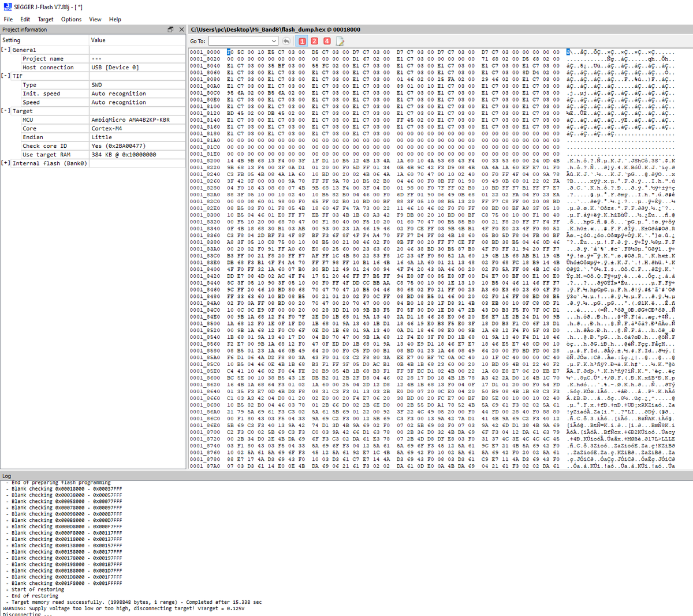Click hex address 0001_8400
The width and height of the screenshot is (693, 616).
(x=204, y=270)
